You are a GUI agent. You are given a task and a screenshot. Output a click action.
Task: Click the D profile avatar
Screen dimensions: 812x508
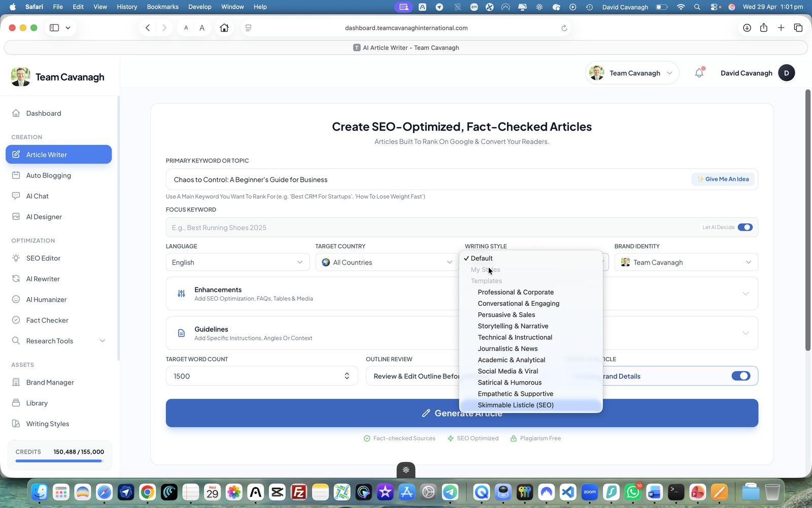point(787,73)
